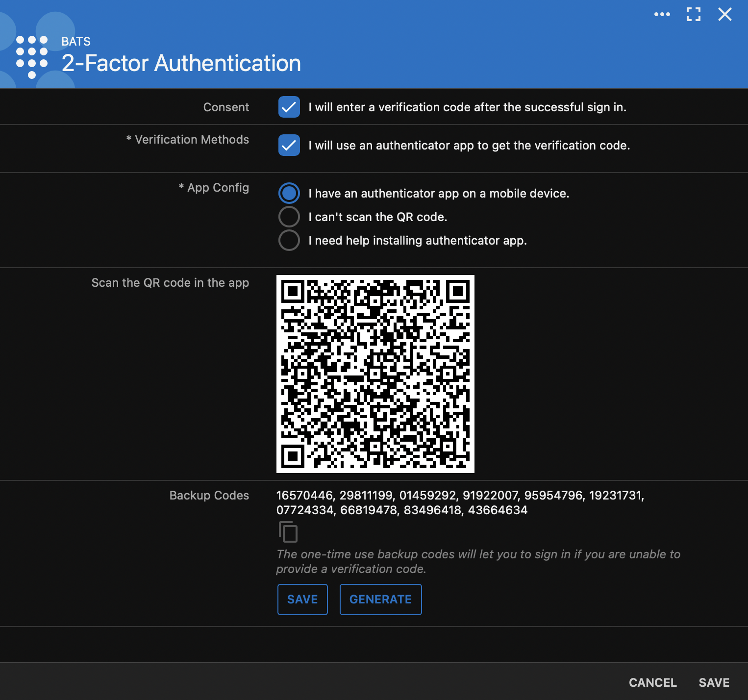748x700 pixels.
Task: Save the dialog using the footer SAVE button
Action: (x=714, y=682)
